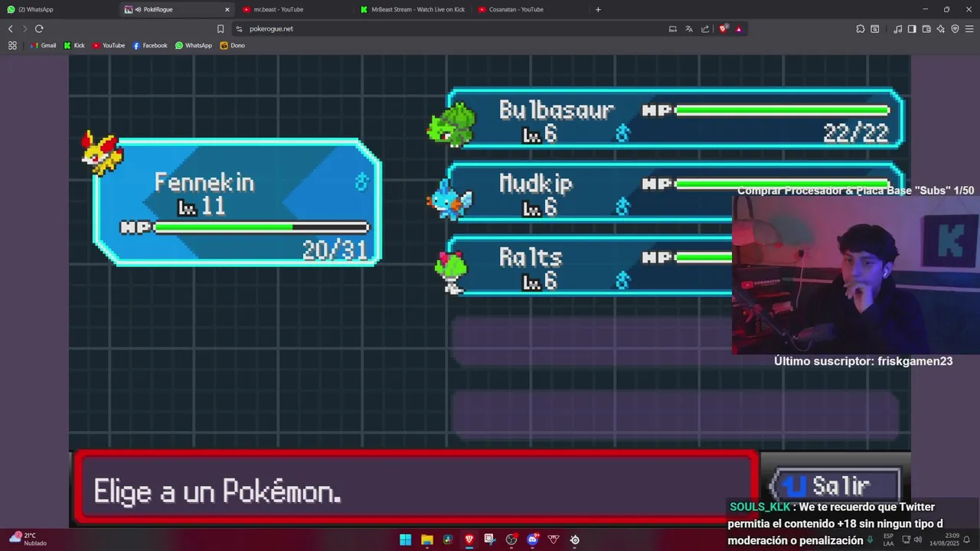
Task: Click the male gender symbol on Bulbasaur's row
Action: tap(622, 134)
